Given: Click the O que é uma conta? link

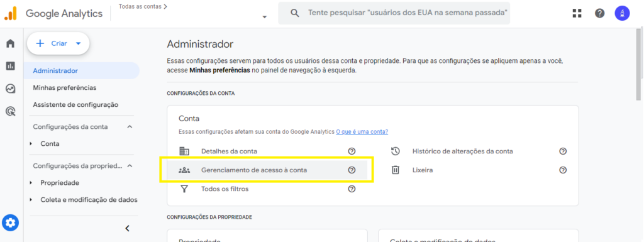Looking at the screenshot, I should 362,131.
